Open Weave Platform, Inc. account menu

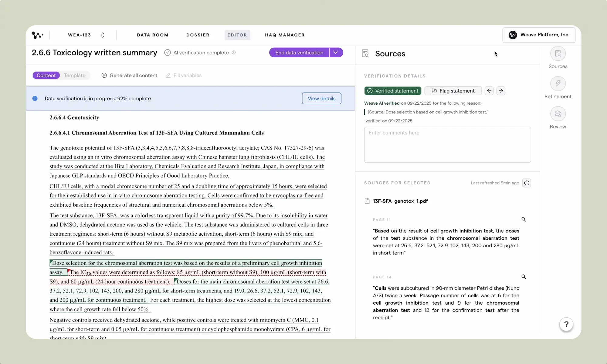click(539, 35)
